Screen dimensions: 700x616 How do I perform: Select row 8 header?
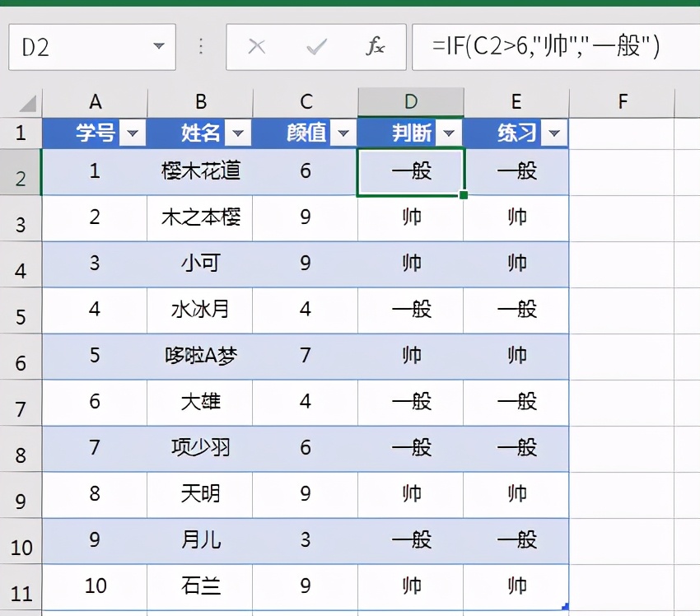click(x=21, y=449)
